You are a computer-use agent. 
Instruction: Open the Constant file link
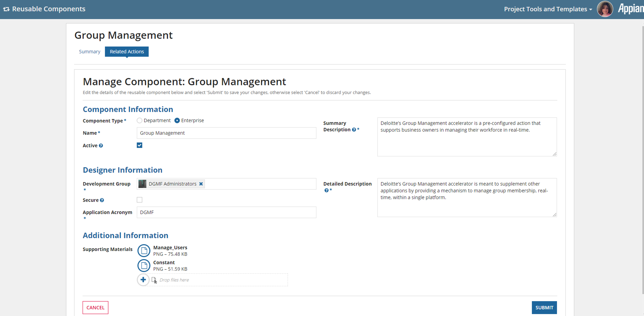(x=164, y=262)
